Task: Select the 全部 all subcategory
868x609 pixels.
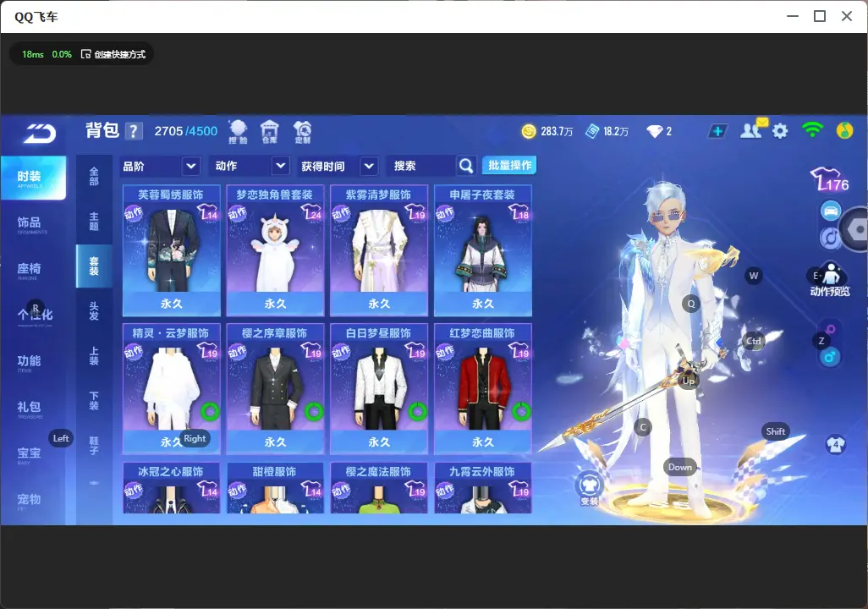Action: 94,176
